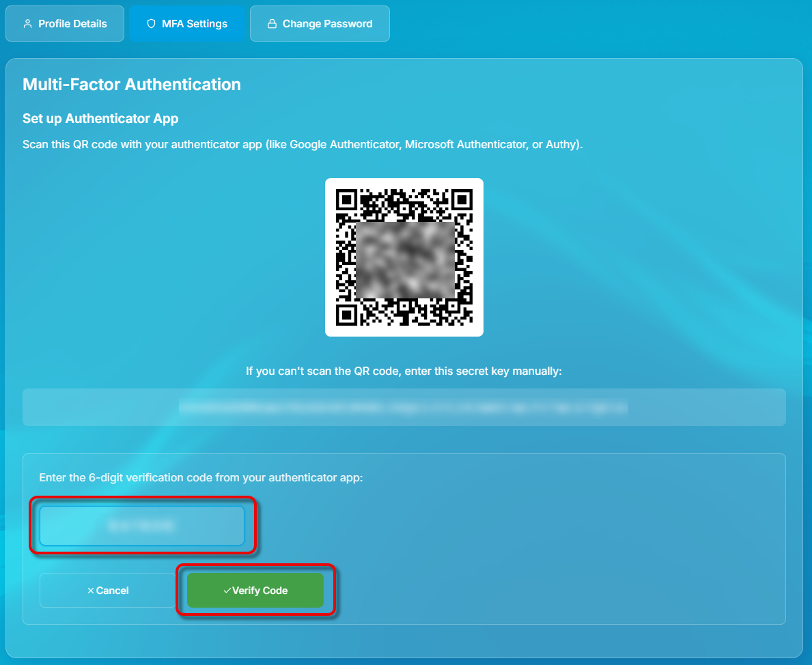Screen dimensions: 812x665
Task: Click the QR code image to view it
Action: coord(404,257)
